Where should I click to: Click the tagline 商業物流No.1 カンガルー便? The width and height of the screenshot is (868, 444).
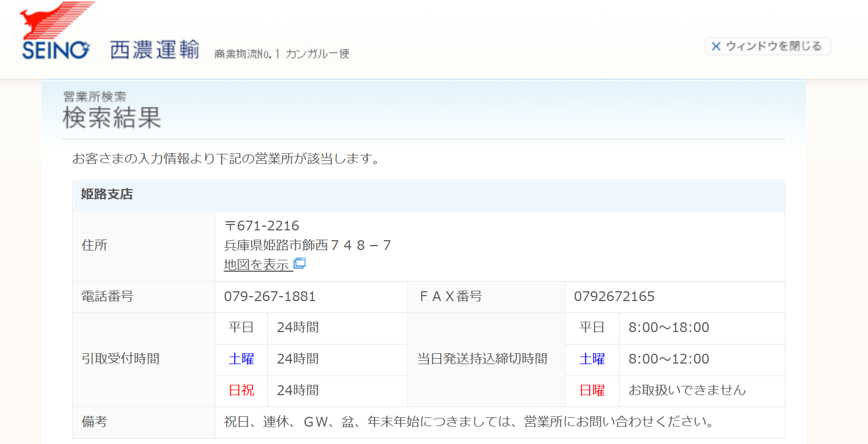(x=282, y=54)
